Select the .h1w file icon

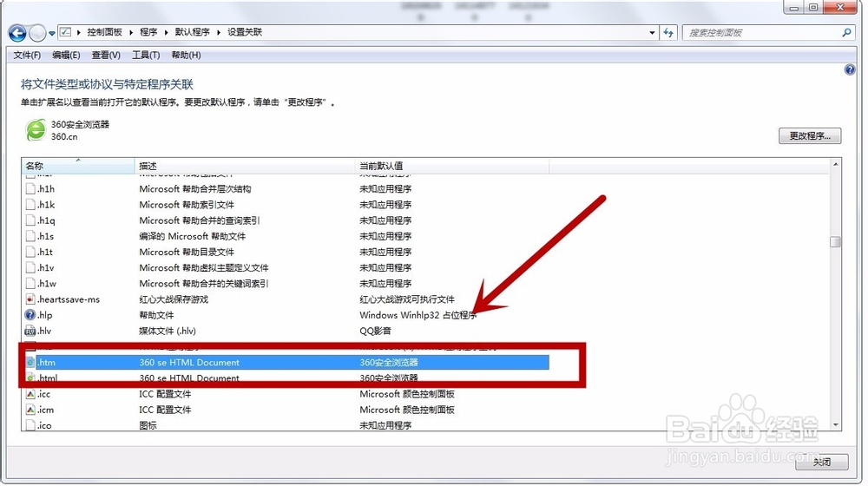coord(30,284)
